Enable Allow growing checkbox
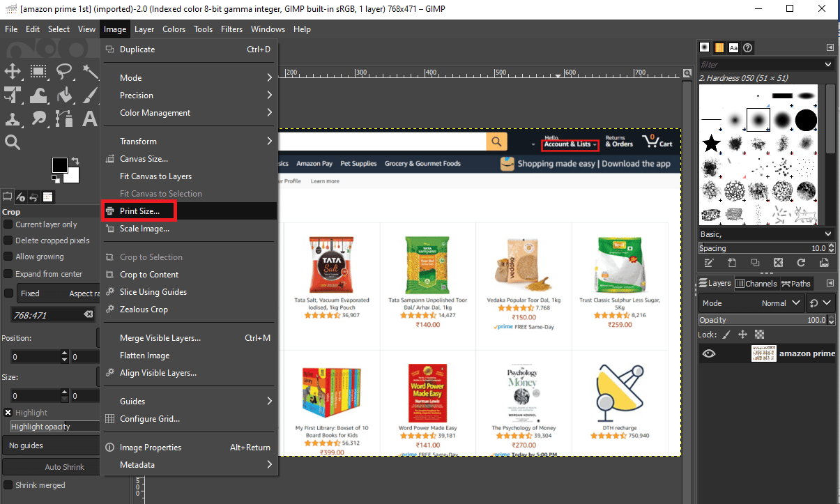840x504 pixels. (8, 257)
